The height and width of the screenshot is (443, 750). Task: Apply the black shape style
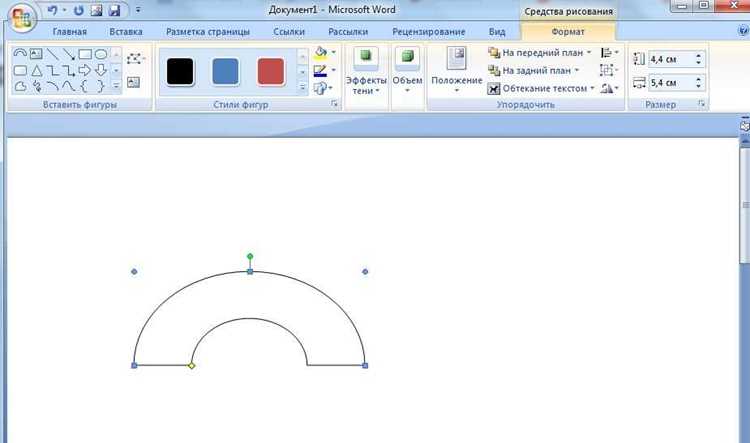[180, 72]
